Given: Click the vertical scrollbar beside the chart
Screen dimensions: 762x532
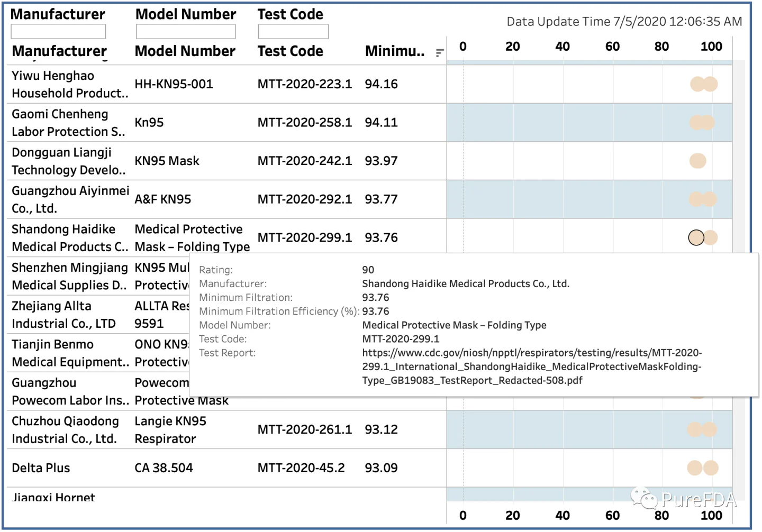Looking at the screenshot, I should pyautogui.click(x=739, y=280).
